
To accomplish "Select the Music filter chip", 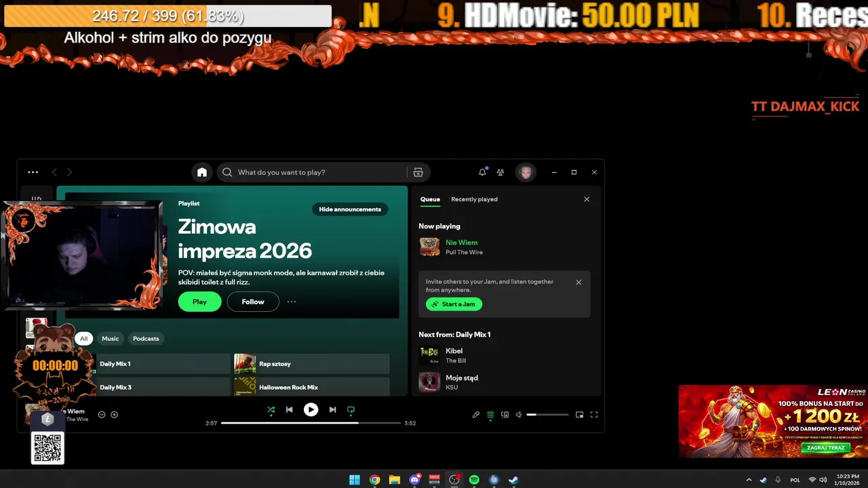I will click(x=110, y=338).
